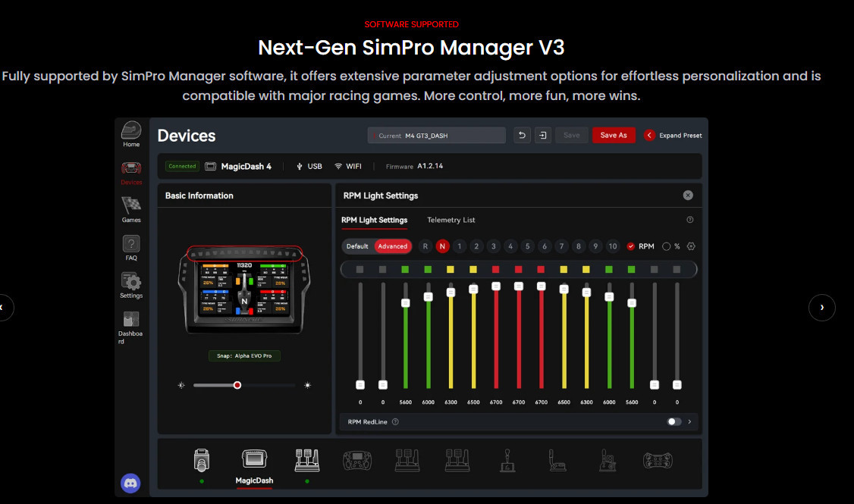The width and height of the screenshot is (854, 504).
Task: Open RPM mode gear settings icon
Action: coord(691,246)
